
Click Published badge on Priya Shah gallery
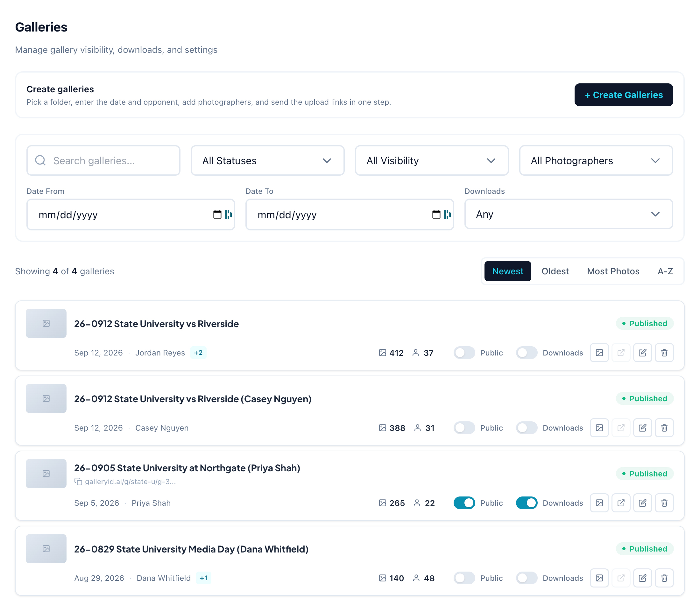[645, 474]
